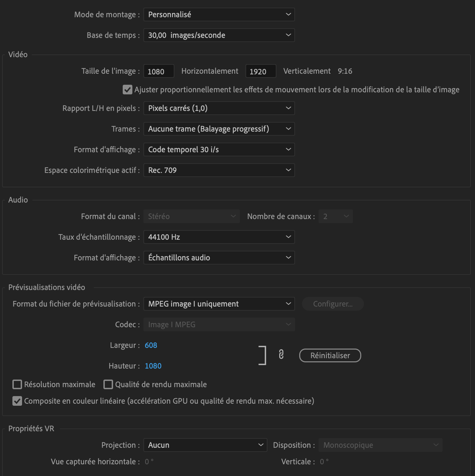Open the Trames dropdown
The height and width of the screenshot is (476, 475).
219,129
